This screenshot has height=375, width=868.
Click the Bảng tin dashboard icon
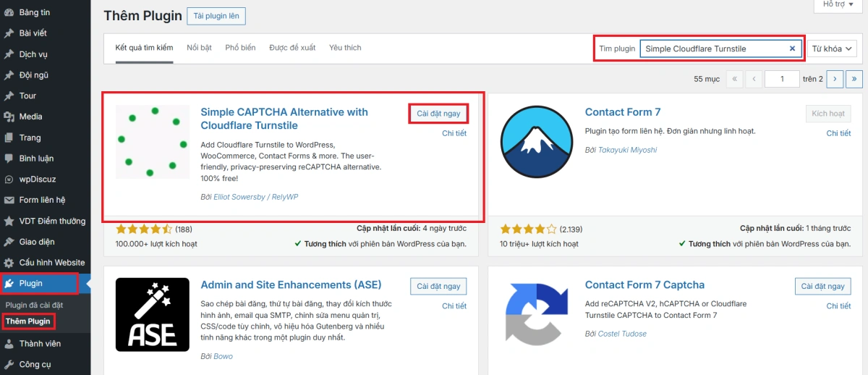click(9, 12)
